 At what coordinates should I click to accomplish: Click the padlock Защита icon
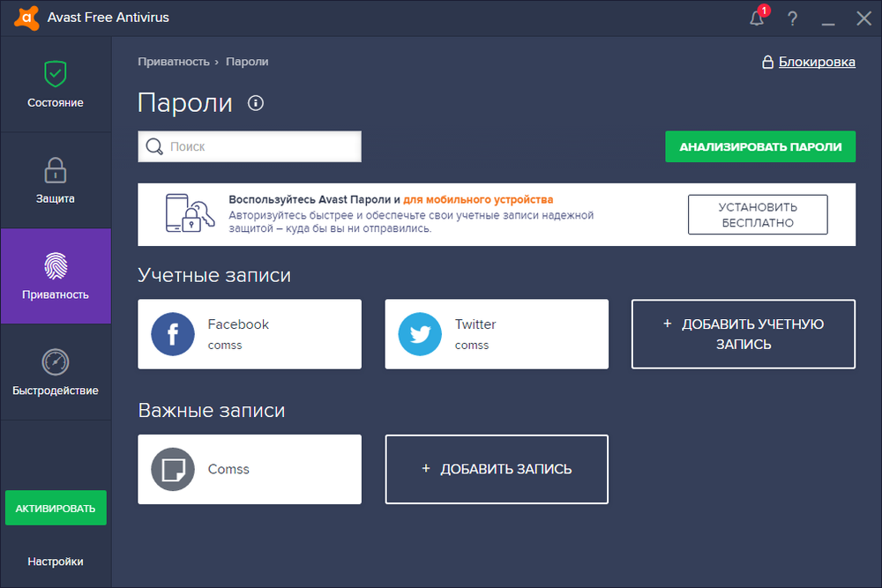coord(55,170)
